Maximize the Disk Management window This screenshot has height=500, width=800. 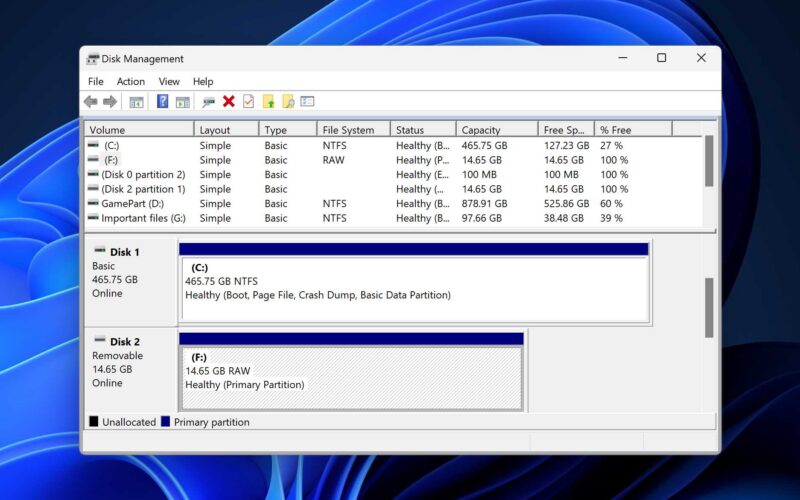[x=662, y=58]
